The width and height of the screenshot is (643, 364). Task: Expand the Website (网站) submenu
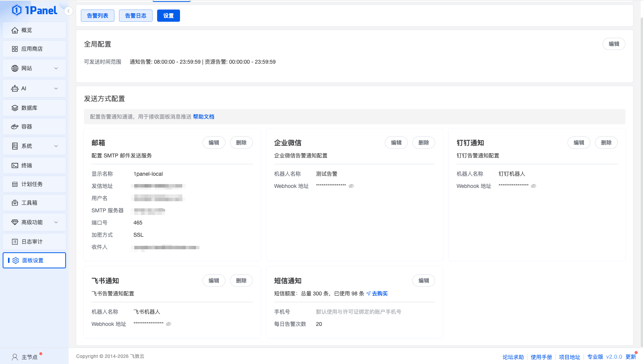[x=56, y=68]
